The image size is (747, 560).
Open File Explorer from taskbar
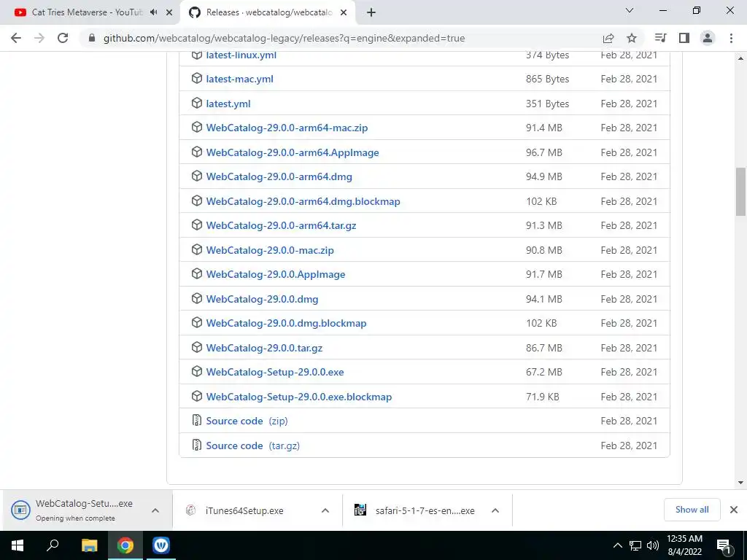click(x=89, y=545)
